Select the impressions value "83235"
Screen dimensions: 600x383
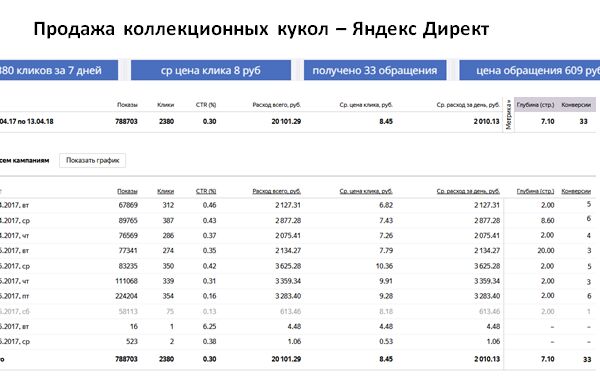(128, 266)
